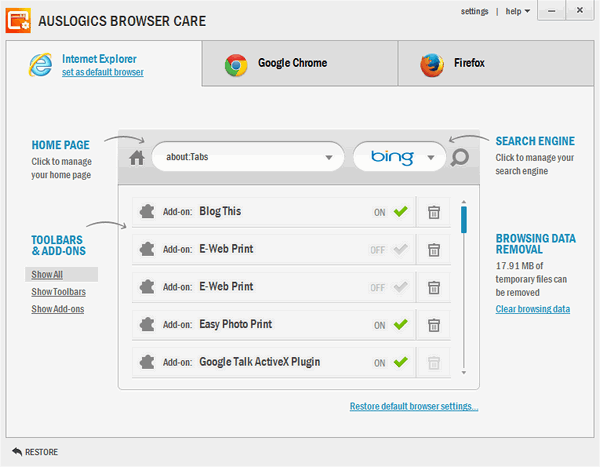Select the Blog This add-on name

click(x=220, y=211)
